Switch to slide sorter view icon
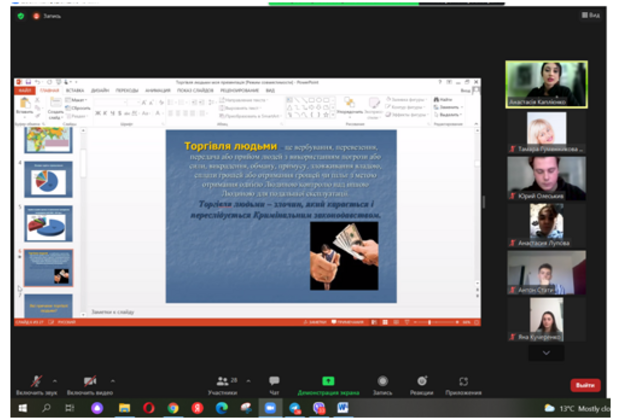This screenshot has height=420, width=620. [385, 322]
